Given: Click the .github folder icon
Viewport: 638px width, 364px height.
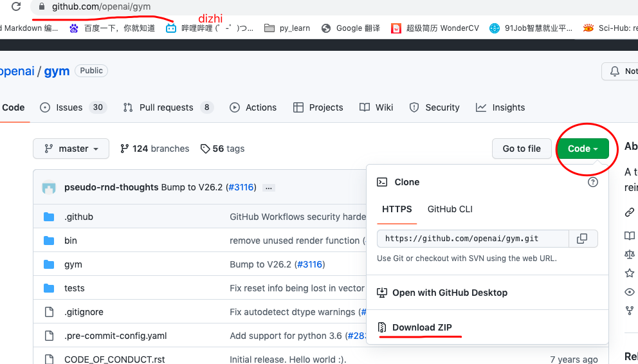Looking at the screenshot, I should pyautogui.click(x=49, y=217).
